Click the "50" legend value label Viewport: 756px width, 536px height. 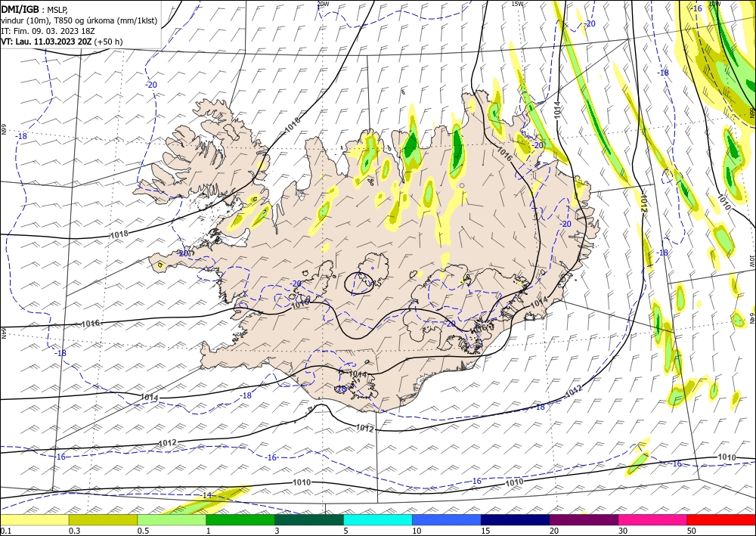(x=692, y=531)
